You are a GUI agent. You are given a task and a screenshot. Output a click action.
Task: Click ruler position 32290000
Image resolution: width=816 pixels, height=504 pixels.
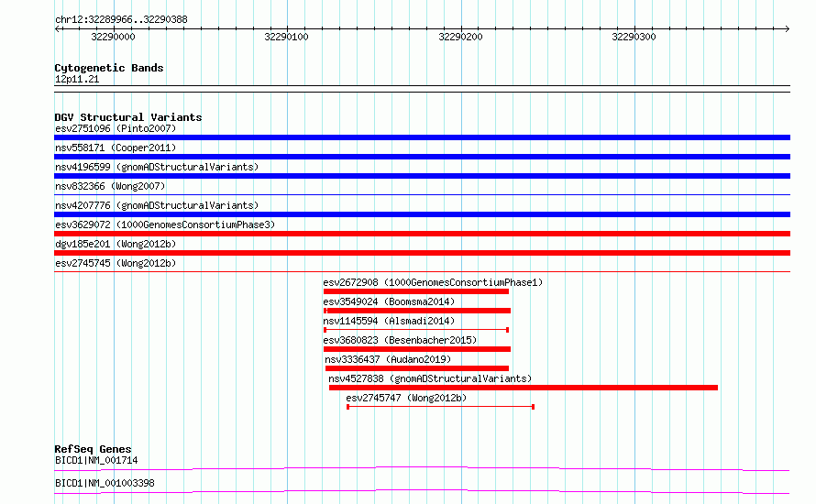point(113,37)
